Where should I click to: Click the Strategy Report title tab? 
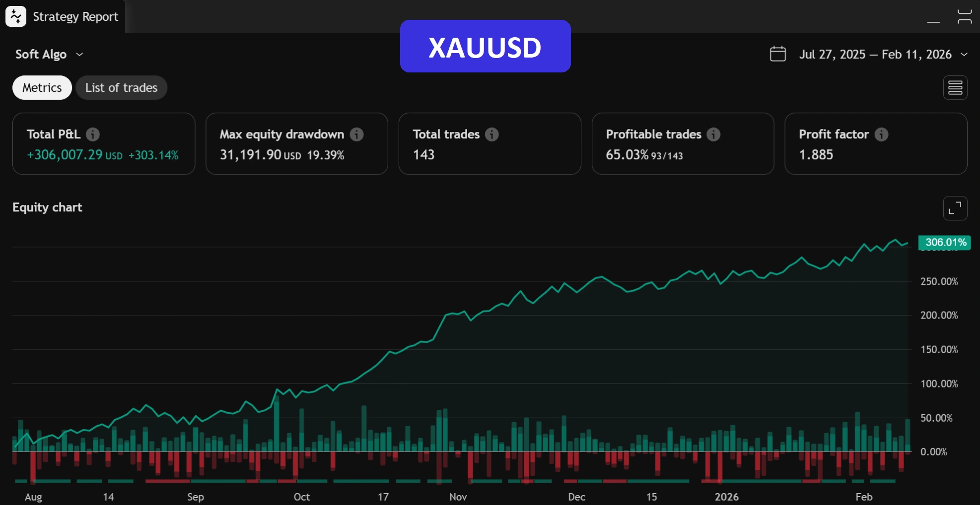(75, 17)
